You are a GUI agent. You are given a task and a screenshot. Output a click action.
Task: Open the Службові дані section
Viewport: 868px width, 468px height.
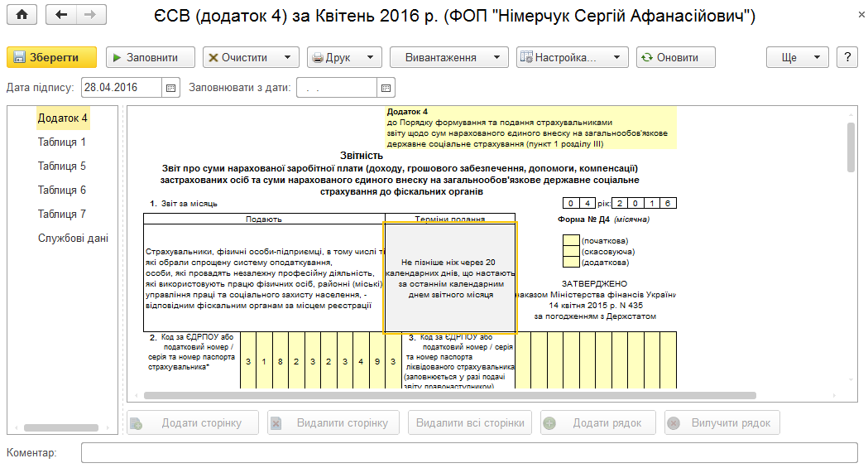(x=73, y=239)
